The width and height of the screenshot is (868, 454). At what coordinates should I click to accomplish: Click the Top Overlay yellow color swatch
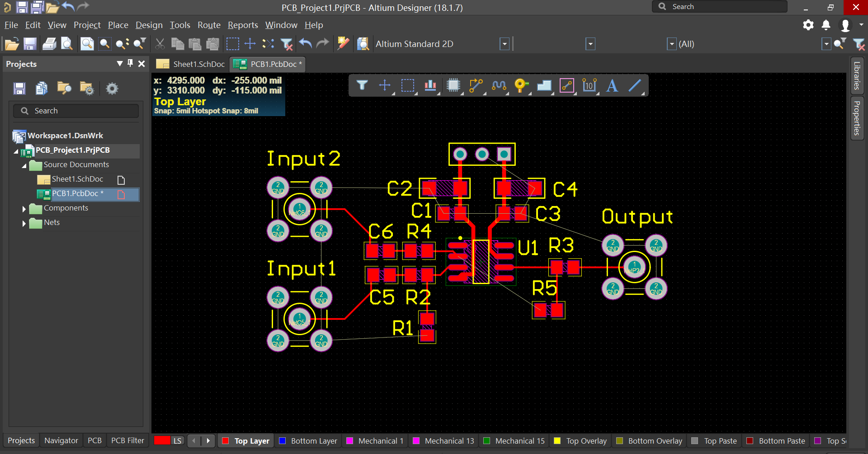tap(557, 441)
